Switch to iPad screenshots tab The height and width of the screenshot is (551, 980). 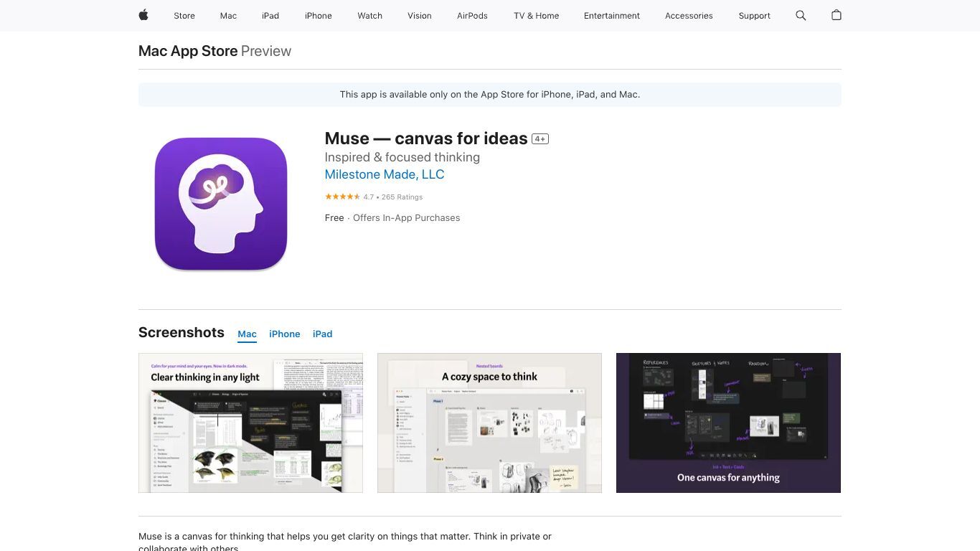322,334
